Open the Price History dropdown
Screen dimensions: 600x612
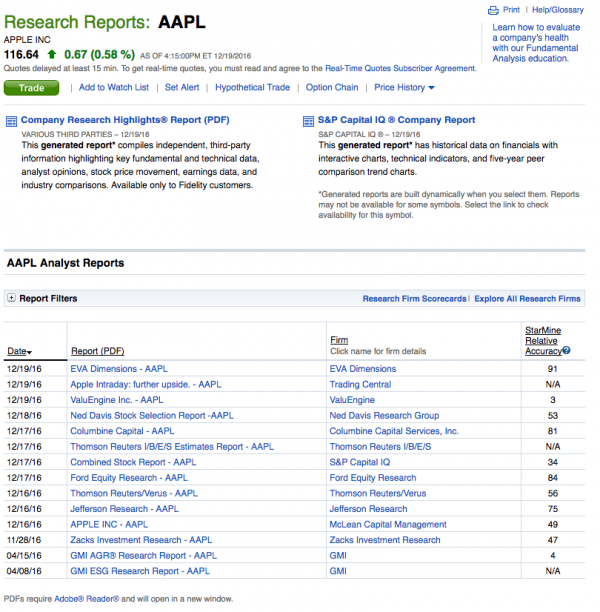(405, 88)
